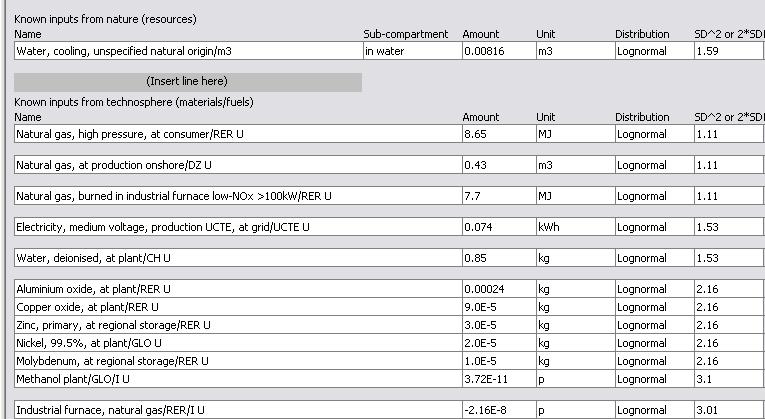Click 'Aluminium oxide, at plant/RER U' name
Image resolution: width=765 pixels, height=419 pixels.
click(187, 290)
